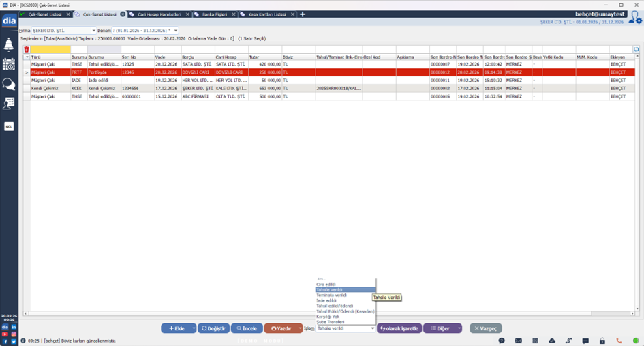Switch to the Cari Hesap Hareketleri tab
Viewport: 644px width, 346px height.
coord(157,14)
